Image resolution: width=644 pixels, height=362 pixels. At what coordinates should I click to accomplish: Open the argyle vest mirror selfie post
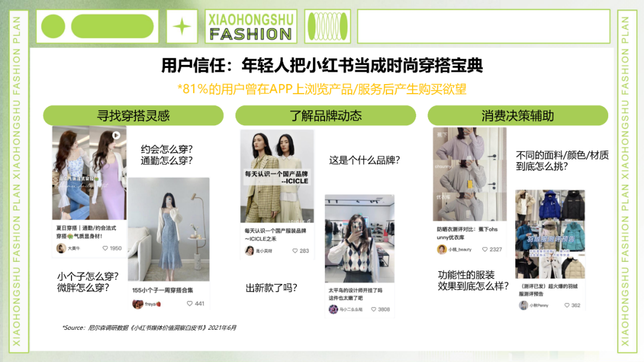360,239
